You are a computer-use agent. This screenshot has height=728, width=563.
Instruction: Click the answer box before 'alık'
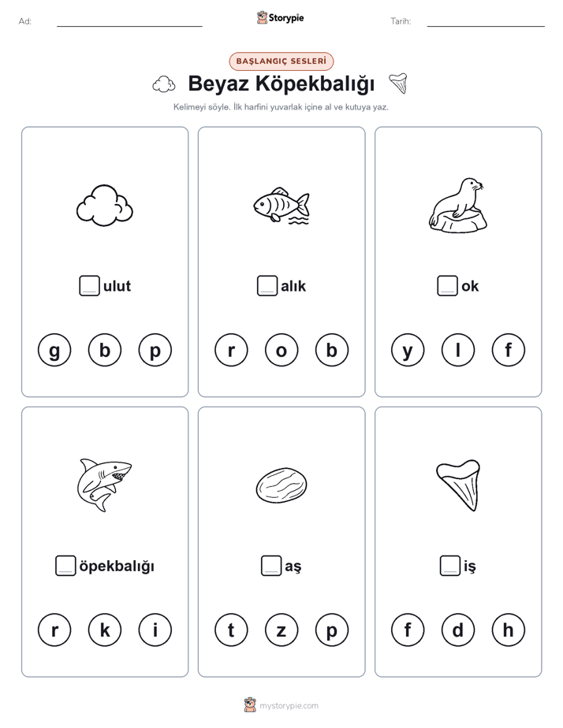click(267, 286)
